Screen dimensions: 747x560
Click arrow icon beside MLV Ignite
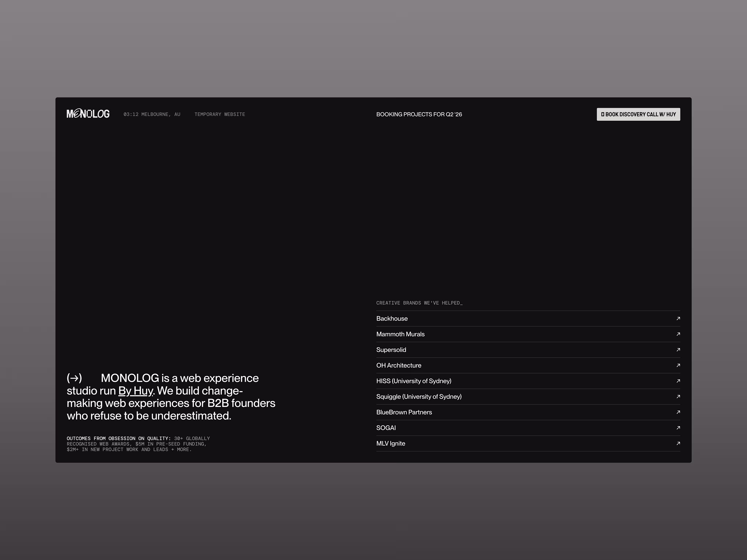point(678,443)
